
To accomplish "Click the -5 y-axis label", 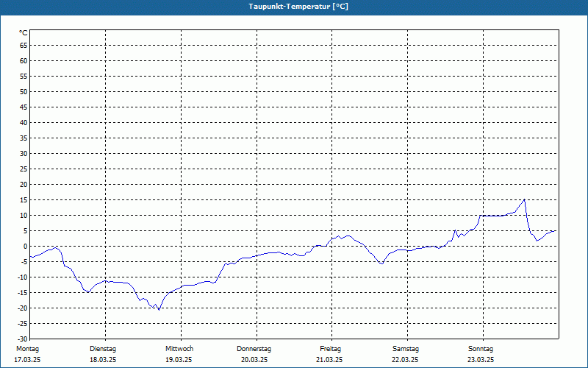I will 24,262.
